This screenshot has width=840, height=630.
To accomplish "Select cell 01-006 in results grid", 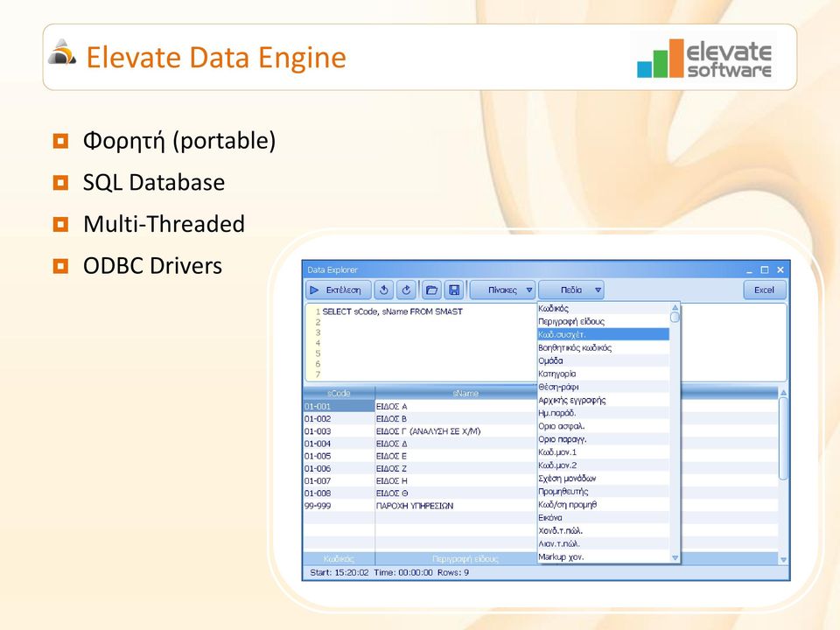I will tap(339, 468).
